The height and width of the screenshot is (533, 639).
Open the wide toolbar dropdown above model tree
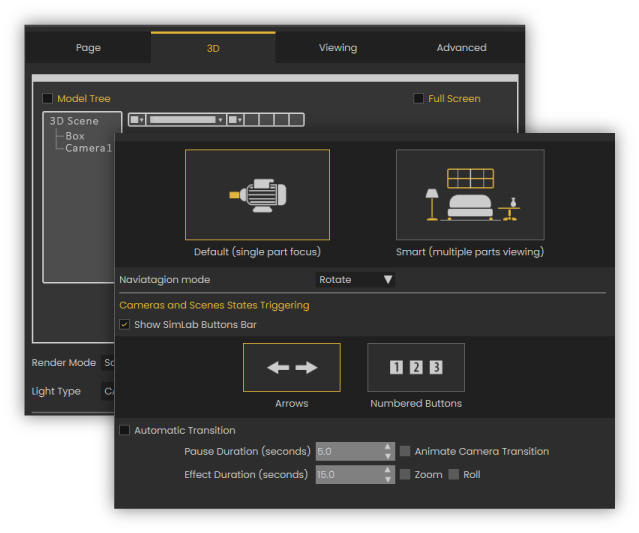pos(186,120)
